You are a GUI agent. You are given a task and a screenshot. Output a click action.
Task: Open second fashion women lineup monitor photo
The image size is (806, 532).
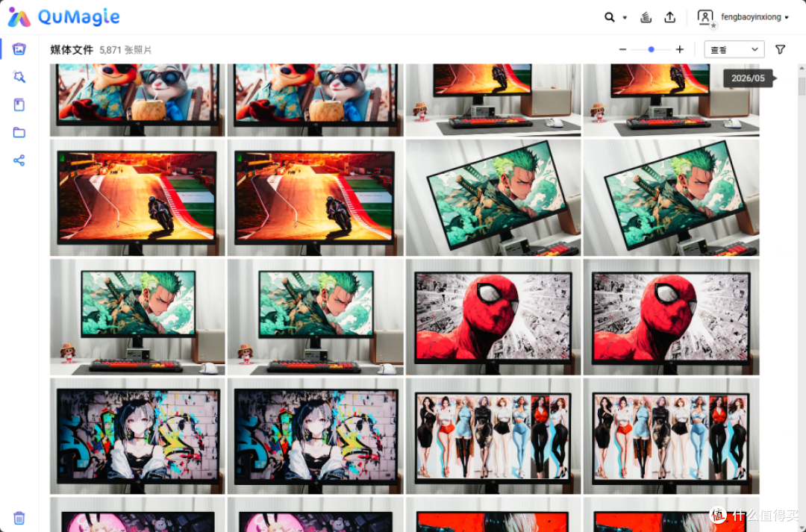[671, 436]
